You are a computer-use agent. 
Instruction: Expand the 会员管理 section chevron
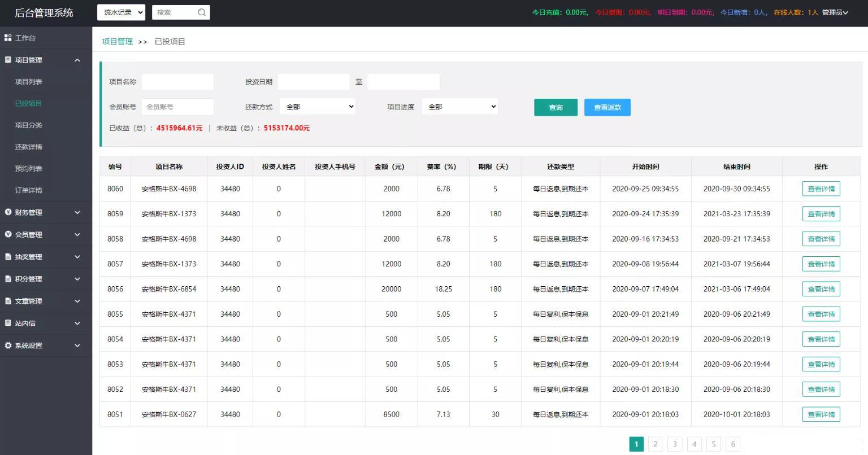pos(77,235)
